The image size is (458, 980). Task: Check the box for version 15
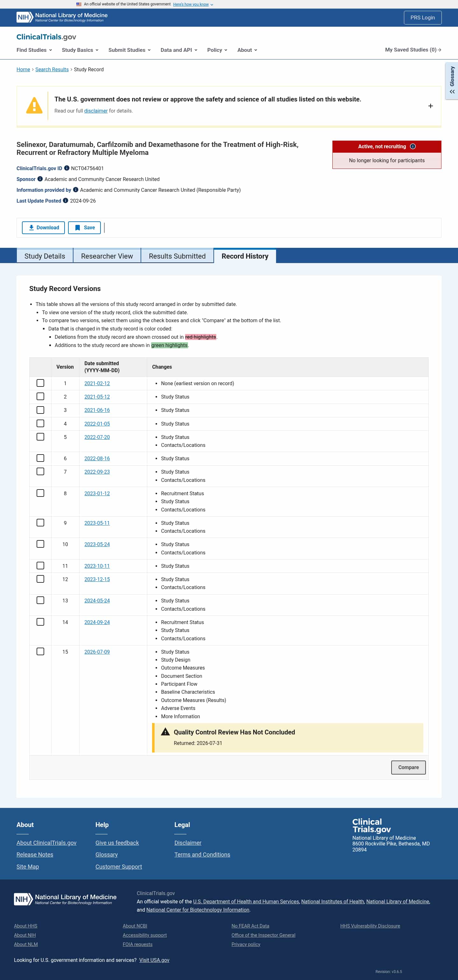point(40,652)
